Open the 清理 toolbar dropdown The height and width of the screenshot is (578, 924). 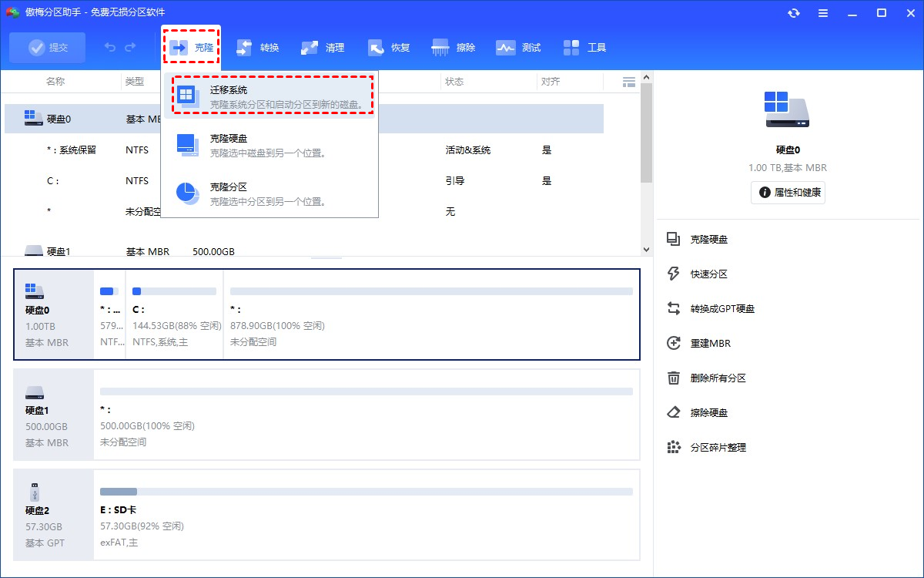(x=323, y=47)
